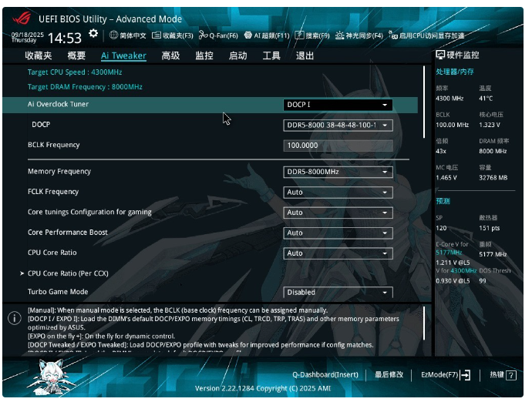Open 热键 hotkeys question mark icon
This screenshot has width=532, height=402.
click(511, 375)
